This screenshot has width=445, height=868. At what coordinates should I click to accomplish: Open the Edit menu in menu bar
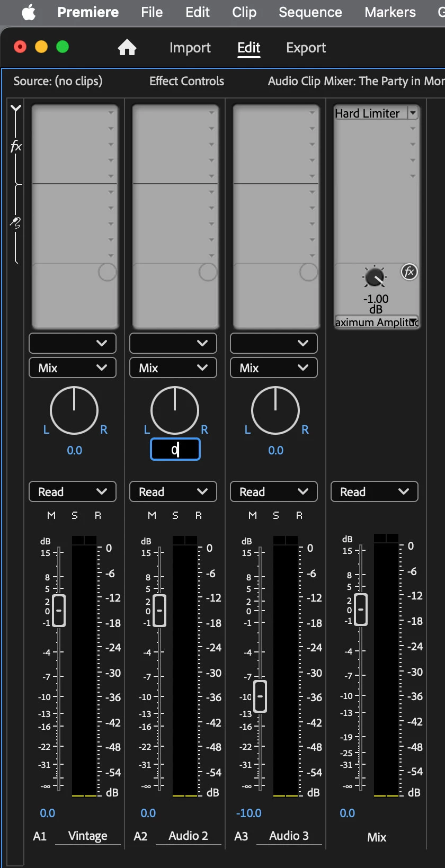(198, 12)
